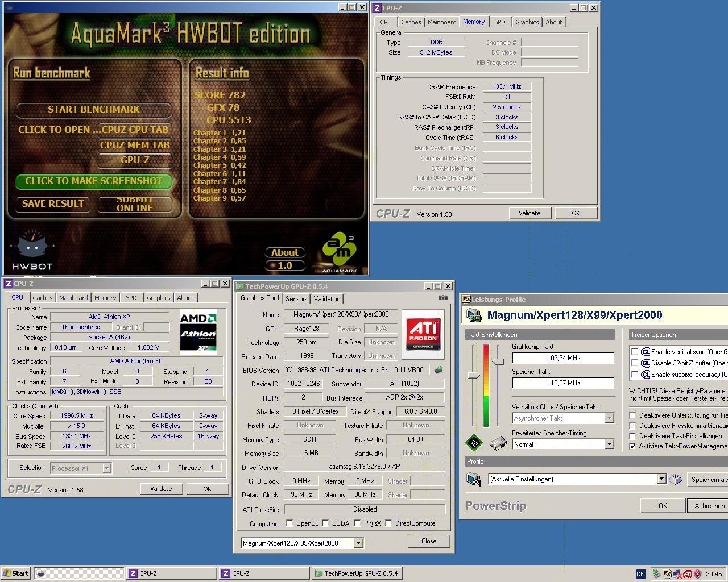Open Validation tab in GPU-Z

327,299
